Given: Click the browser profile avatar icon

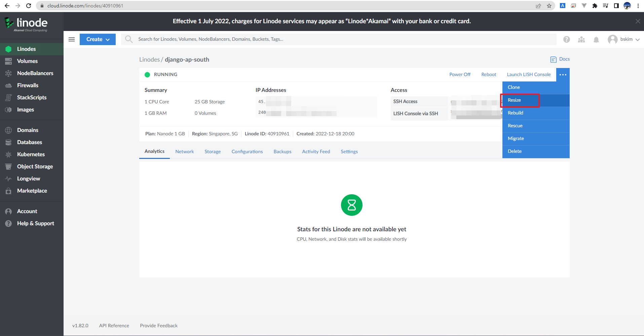Looking at the screenshot, I should pos(627,6).
